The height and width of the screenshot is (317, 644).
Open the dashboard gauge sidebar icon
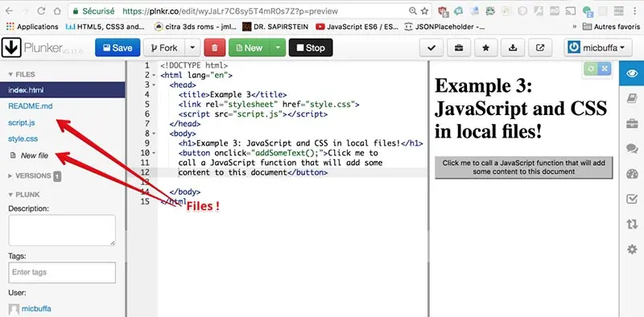point(632,174)
